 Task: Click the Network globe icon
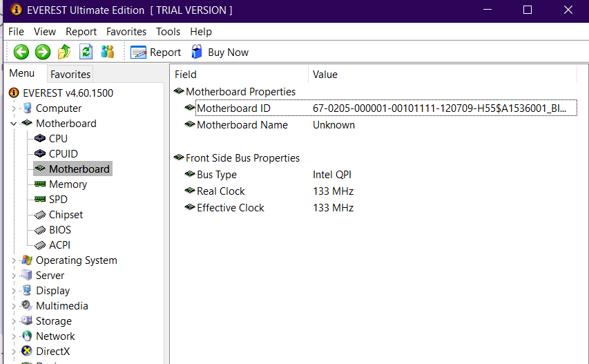(x=27, y=336)
